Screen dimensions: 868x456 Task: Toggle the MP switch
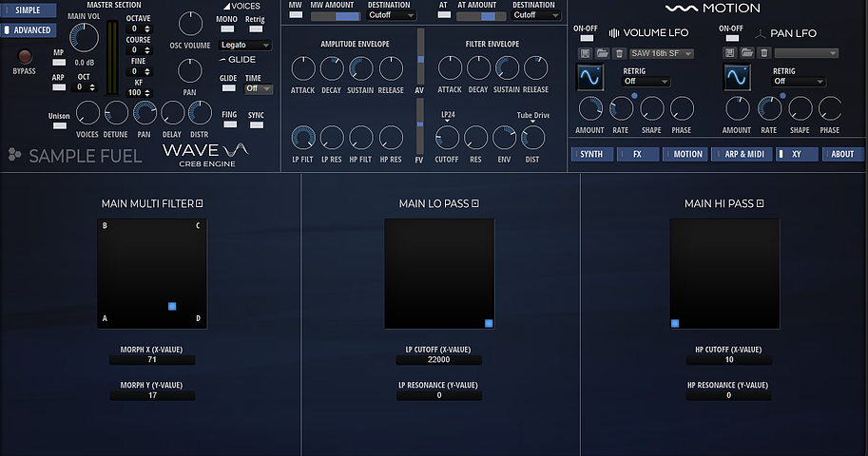(59, 63)
